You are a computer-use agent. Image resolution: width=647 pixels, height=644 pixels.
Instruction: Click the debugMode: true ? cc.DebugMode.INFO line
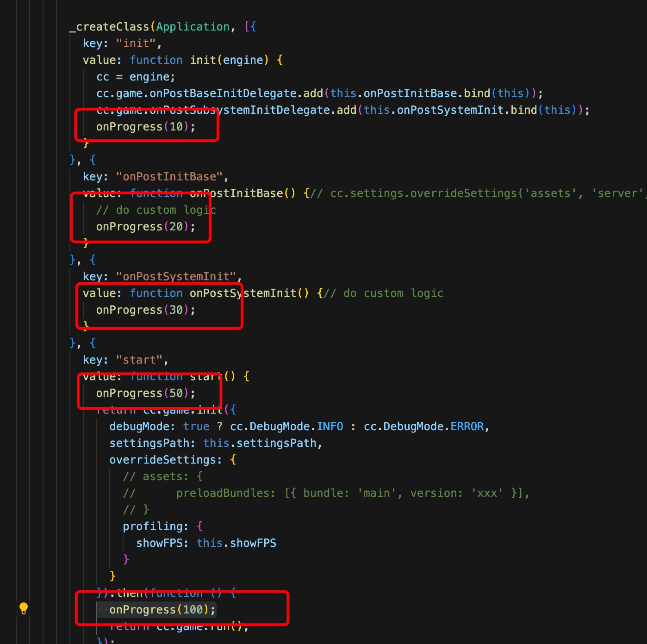[x=299, y=427]
